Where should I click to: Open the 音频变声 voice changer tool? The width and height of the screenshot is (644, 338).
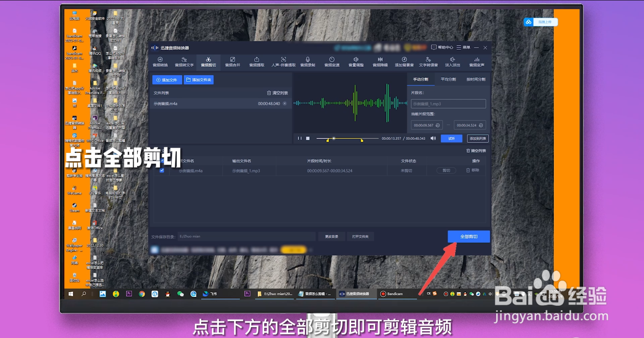coord(477,62)
